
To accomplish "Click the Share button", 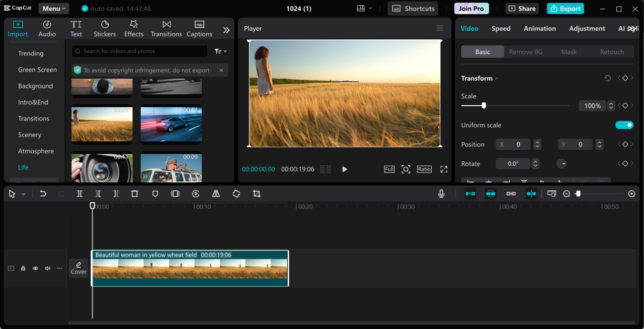I will pyautogui.click(x=522, y=9).
